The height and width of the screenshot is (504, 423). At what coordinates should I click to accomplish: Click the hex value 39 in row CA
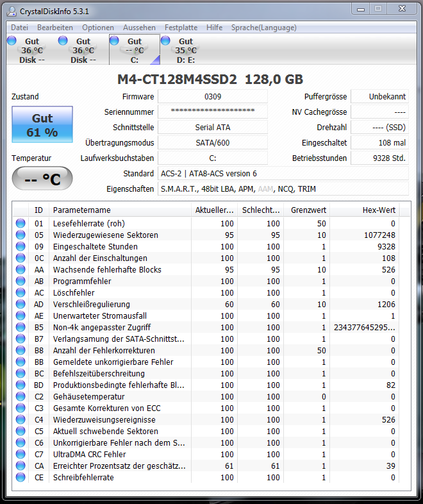pyautogui.click(x=391, y=466)
